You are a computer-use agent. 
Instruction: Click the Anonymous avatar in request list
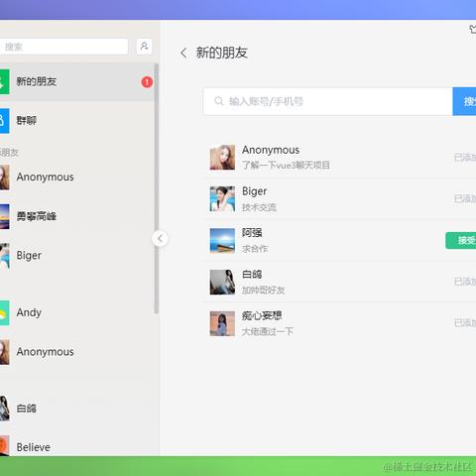point(222,158)
